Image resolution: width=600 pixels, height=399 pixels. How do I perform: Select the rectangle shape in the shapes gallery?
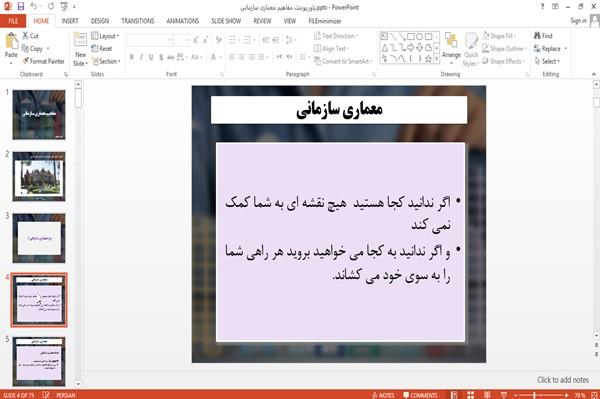pyautogui.click(x=411, y=37)
